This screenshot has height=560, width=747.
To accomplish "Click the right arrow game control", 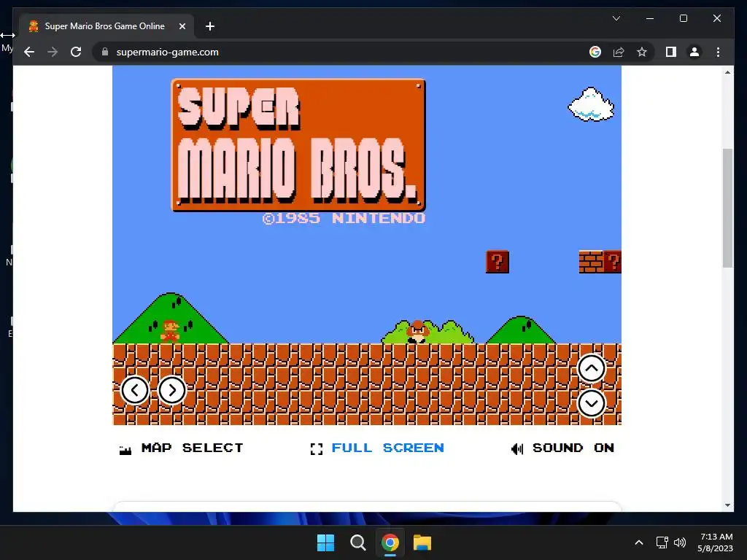I will [x=172, y=391].
